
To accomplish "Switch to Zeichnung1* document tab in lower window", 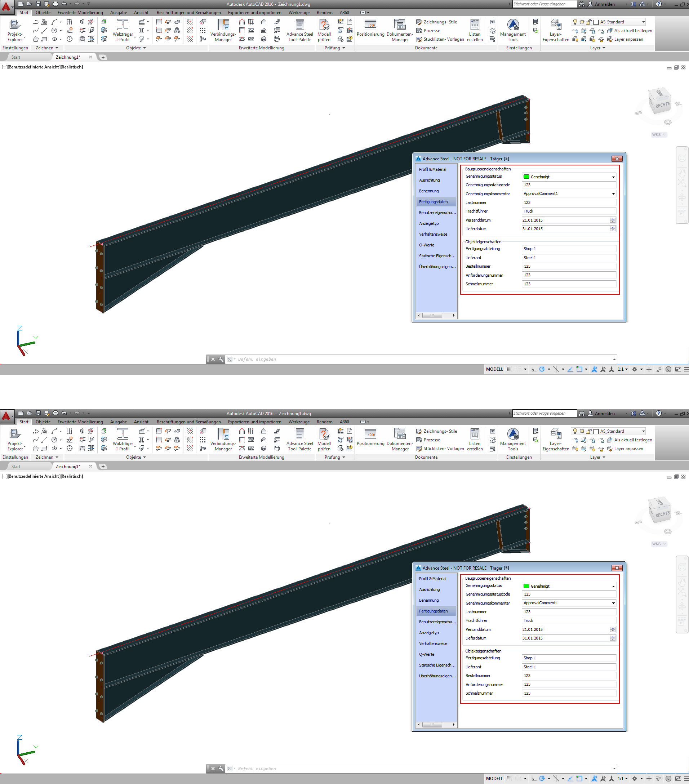I will pos(68,467).
